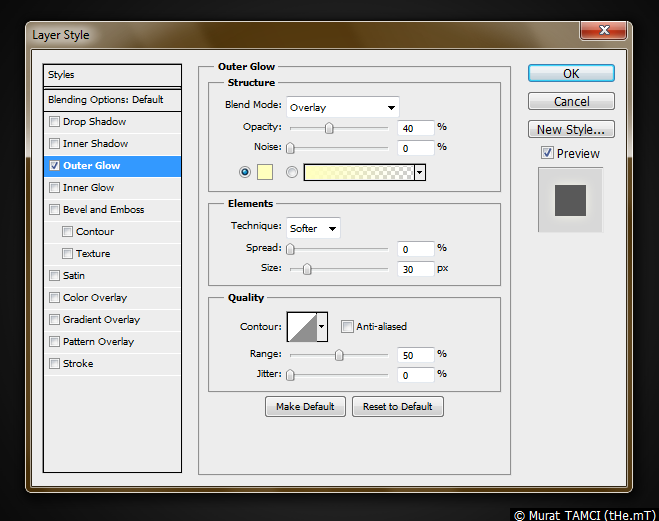Open the contour picker dropdown arrow
The width and height of the screenshot is (659, 521).
click(x=322, y=326)
